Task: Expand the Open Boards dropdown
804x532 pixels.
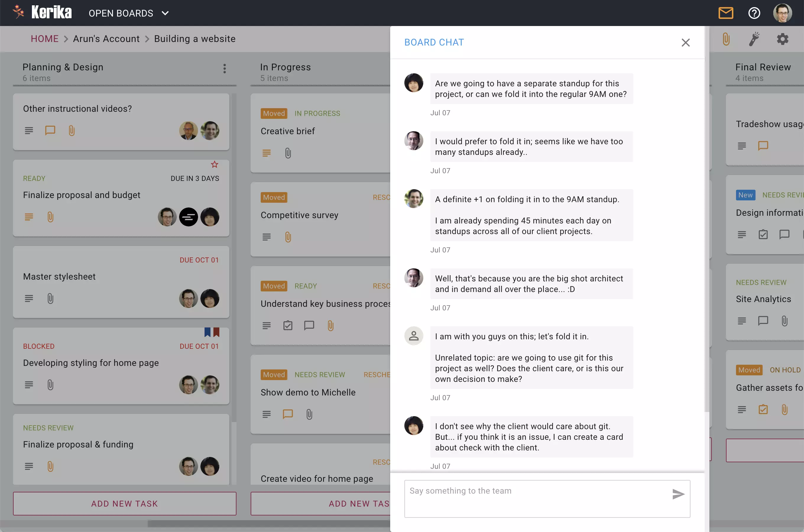Action: [x=129, y=13]
